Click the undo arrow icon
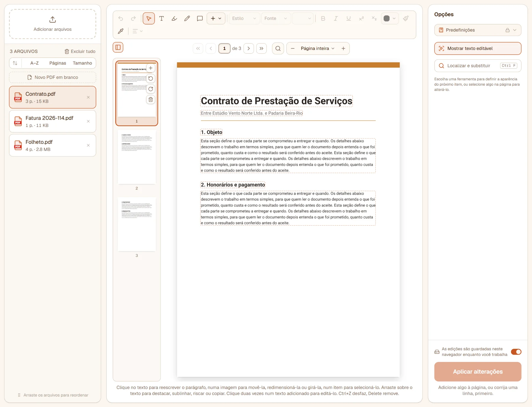532x407 pixels. (x=121, y=18)
